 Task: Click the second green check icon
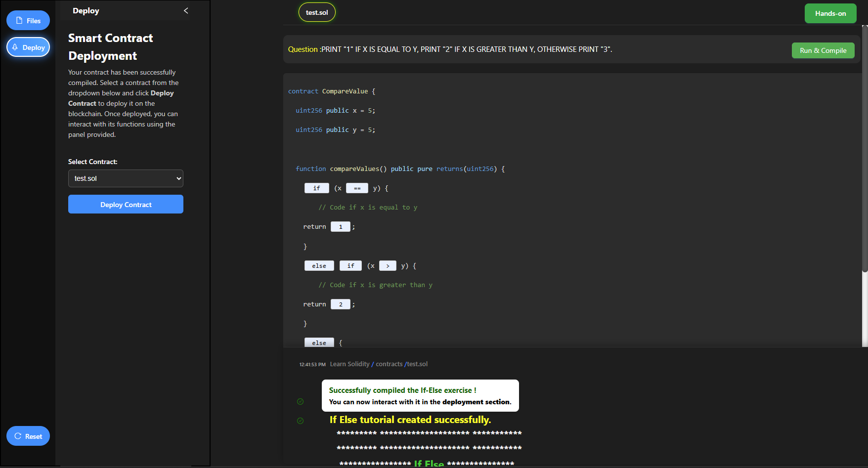[x=300, y=421]
